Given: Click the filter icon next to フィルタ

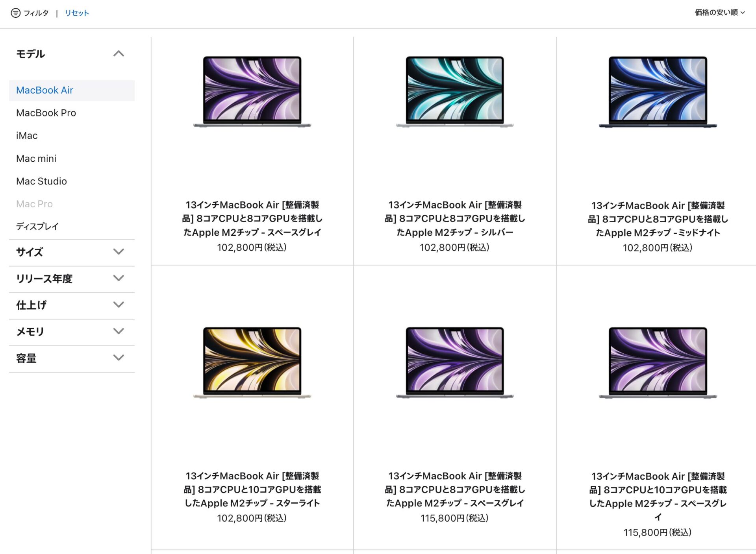Looking at the screenshot, I should pos(15,13).
